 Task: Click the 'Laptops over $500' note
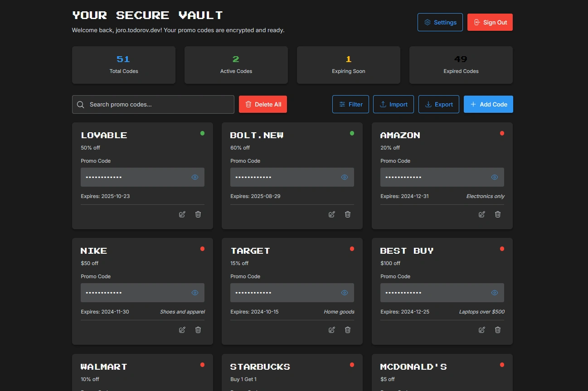[482, 312]
